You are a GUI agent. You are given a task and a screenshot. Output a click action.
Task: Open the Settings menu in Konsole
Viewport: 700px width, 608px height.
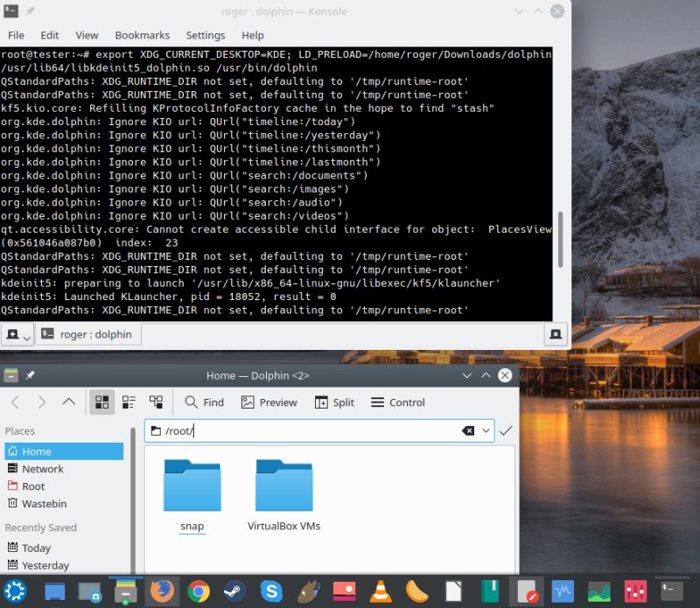pos(206,35)
